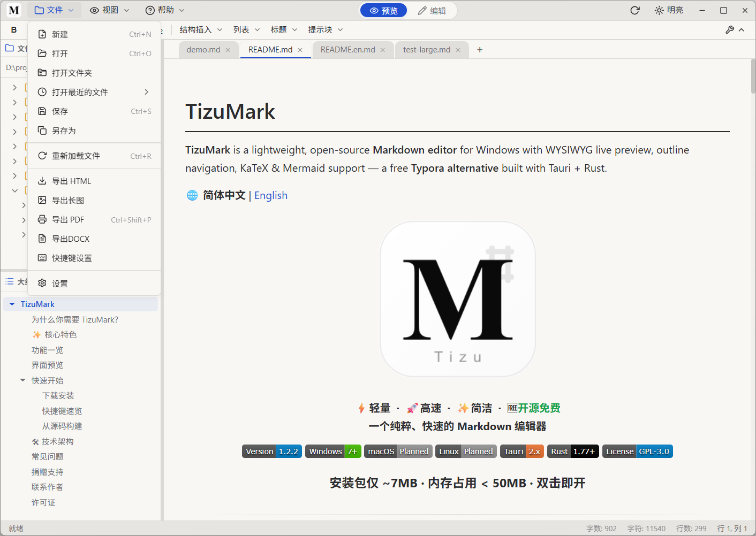Choose 新建 from the file menu
This screenshot has width=756, height=536.
(94, 34)
